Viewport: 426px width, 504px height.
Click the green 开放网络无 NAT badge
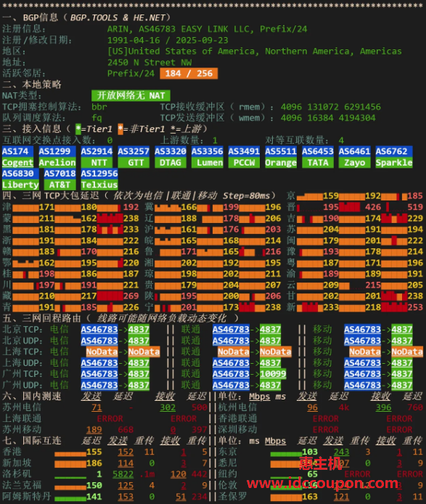click(131, 95)
